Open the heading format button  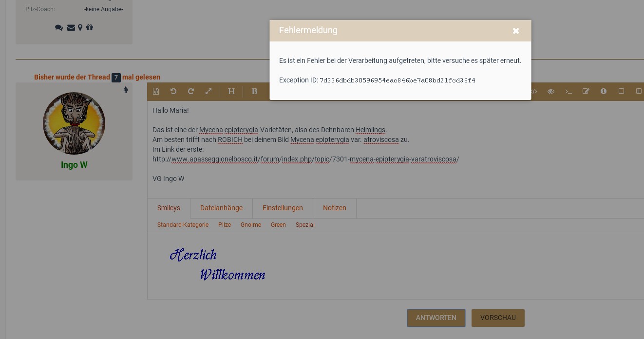(x=231, y=91)
